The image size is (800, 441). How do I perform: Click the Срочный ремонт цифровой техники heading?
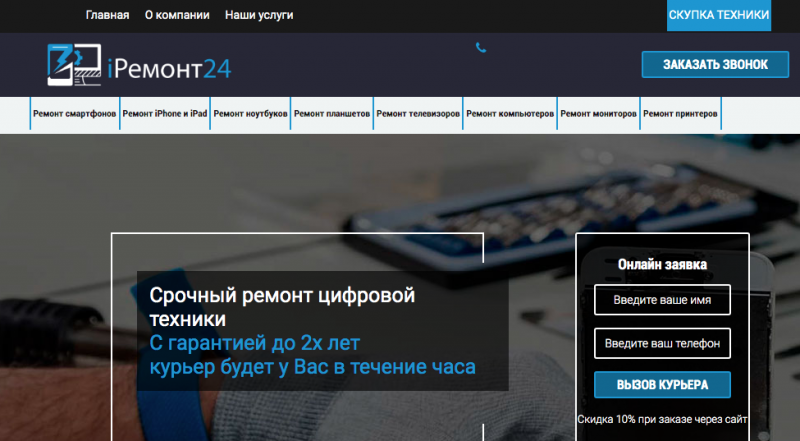point(282,307)
